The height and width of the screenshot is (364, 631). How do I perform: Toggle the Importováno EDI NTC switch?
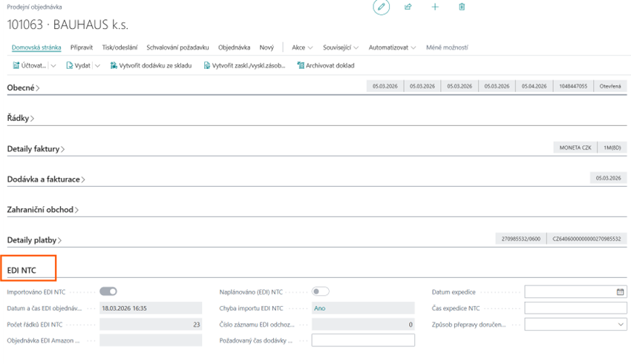click(x=108, y=291)
